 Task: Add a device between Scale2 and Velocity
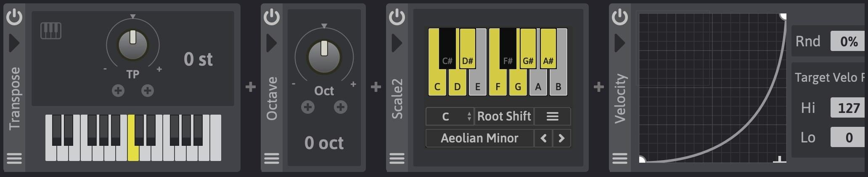[598, 87]
